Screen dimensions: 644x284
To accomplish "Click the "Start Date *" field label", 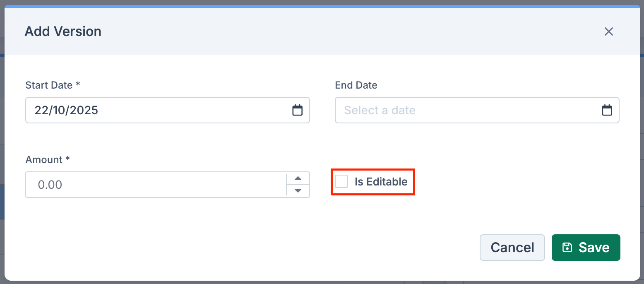I will point(53,85).
